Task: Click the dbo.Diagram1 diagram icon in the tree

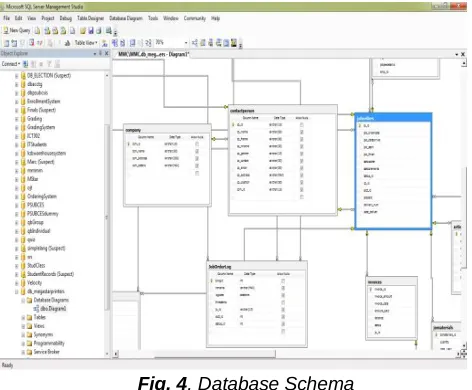Action: pyautogui.click(x=36, y=309)
